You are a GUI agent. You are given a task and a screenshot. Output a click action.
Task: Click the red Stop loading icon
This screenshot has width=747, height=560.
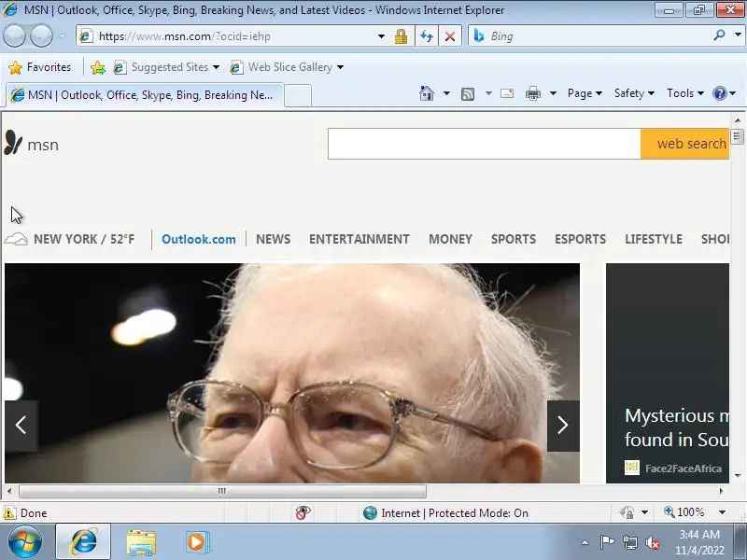449,36
